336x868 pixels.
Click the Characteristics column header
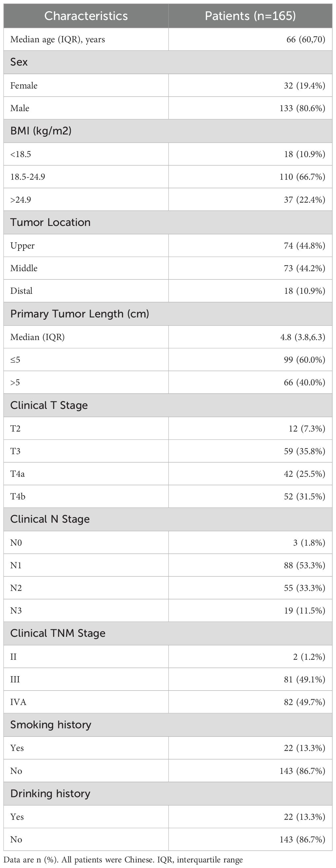[86, 16]
